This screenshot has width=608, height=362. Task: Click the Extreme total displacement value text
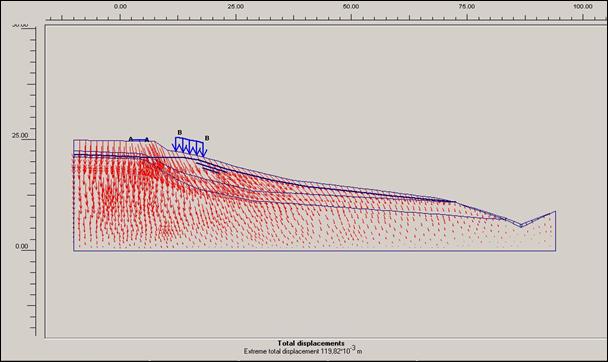click(x=303, y=351)
